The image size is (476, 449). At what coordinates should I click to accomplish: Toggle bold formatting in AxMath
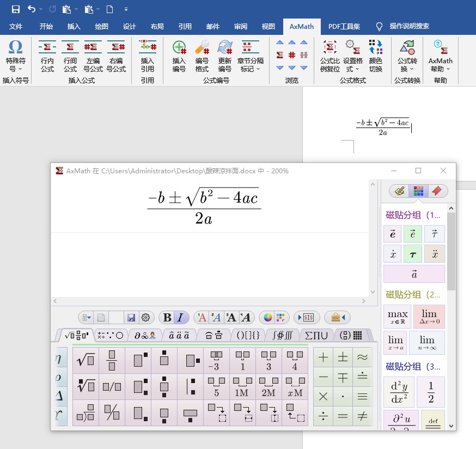click(167, 318)
